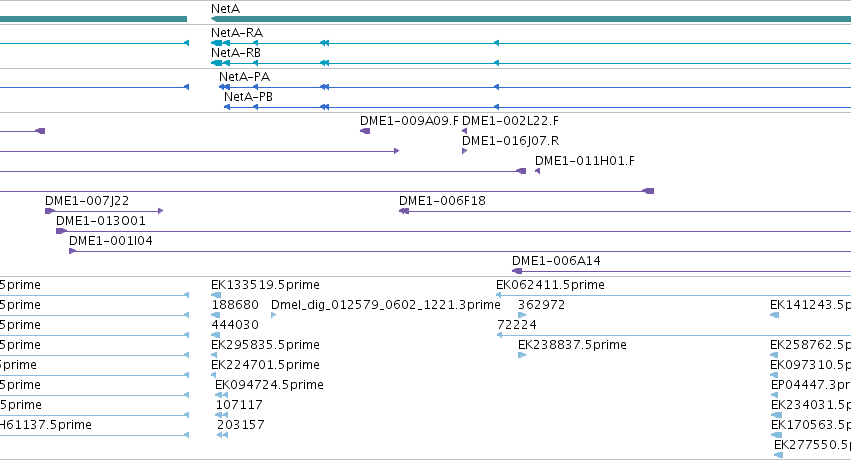The width and height of the screenshot is (851, 460).
Task: Click the DME1-013O01 start arrow glyph
Action: [x=61, y=231]
